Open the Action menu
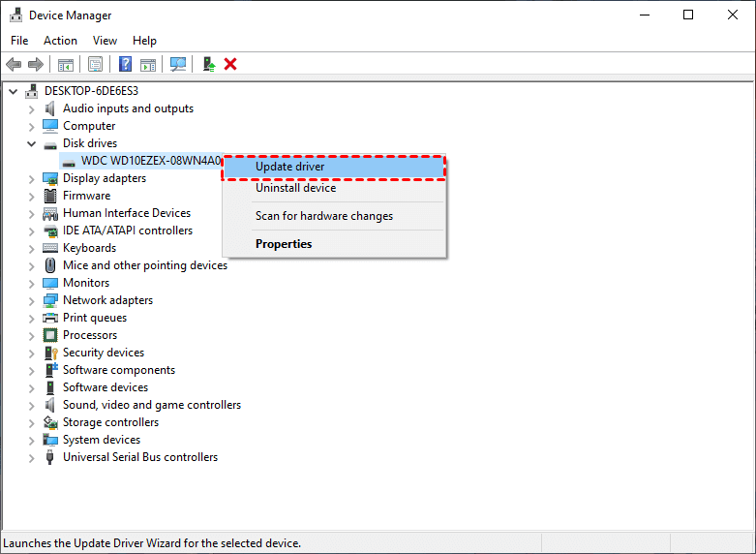 (x=60, y=41)
